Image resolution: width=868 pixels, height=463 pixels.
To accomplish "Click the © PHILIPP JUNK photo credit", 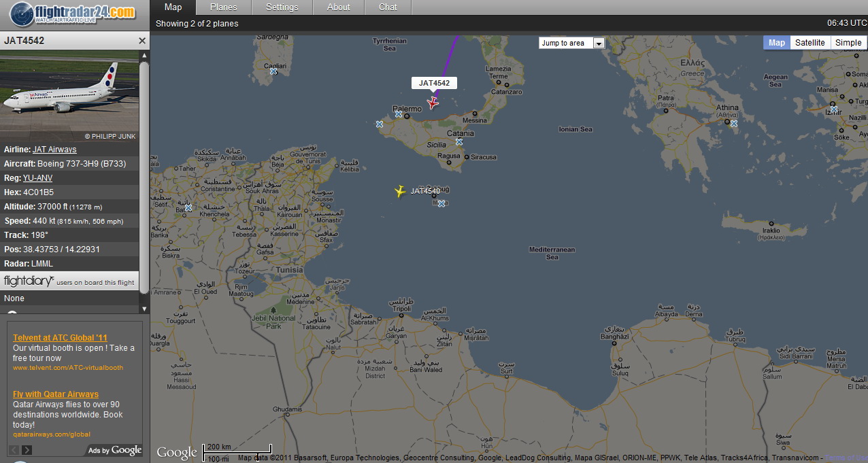I will 110,137.
